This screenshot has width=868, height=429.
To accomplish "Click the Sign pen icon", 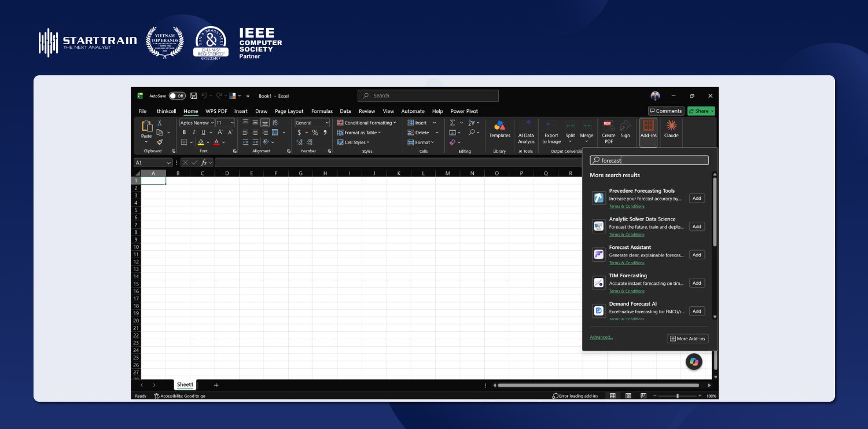I will [x=625, y=130].
